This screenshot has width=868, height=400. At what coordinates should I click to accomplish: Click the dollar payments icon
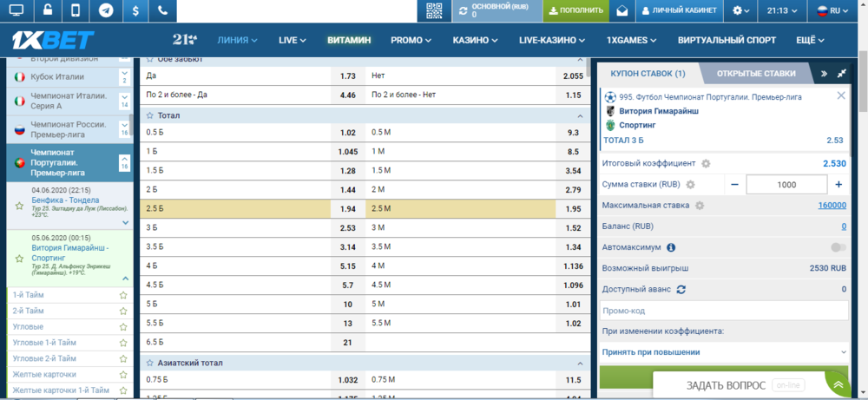pos(135,10)
